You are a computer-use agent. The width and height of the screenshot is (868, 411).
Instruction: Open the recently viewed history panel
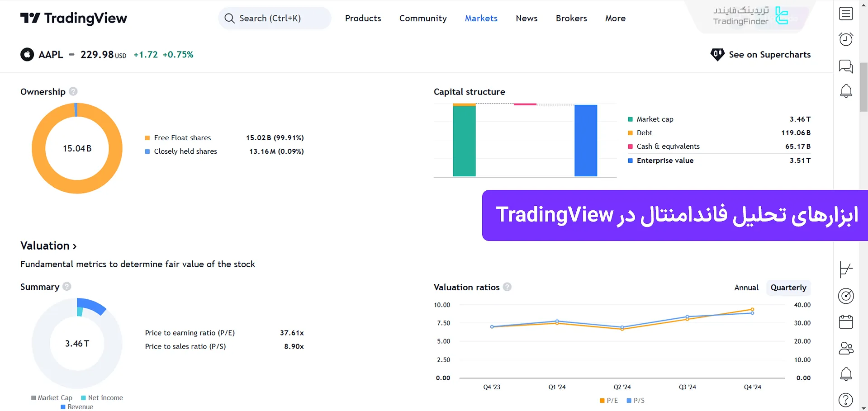845,39
